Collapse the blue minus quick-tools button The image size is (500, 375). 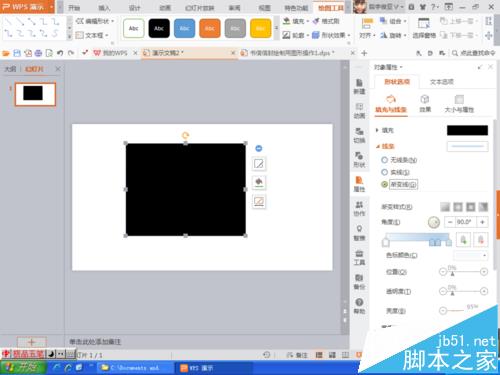tap(259, 148)
